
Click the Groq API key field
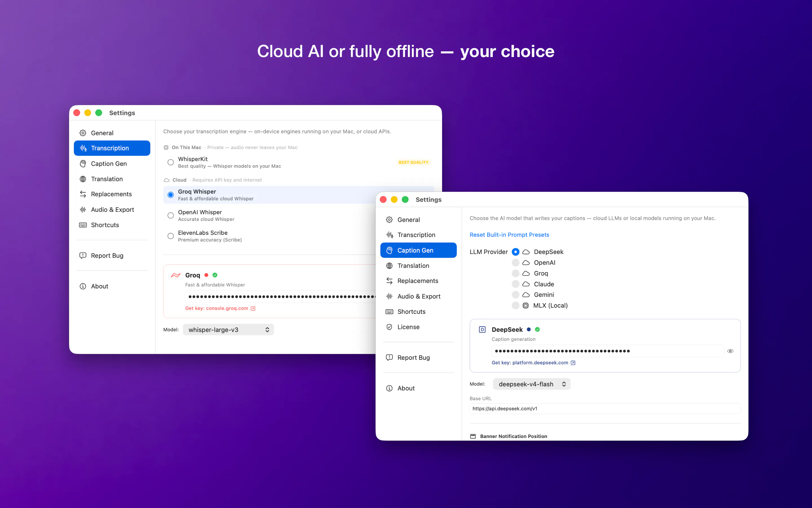(281, 296)
